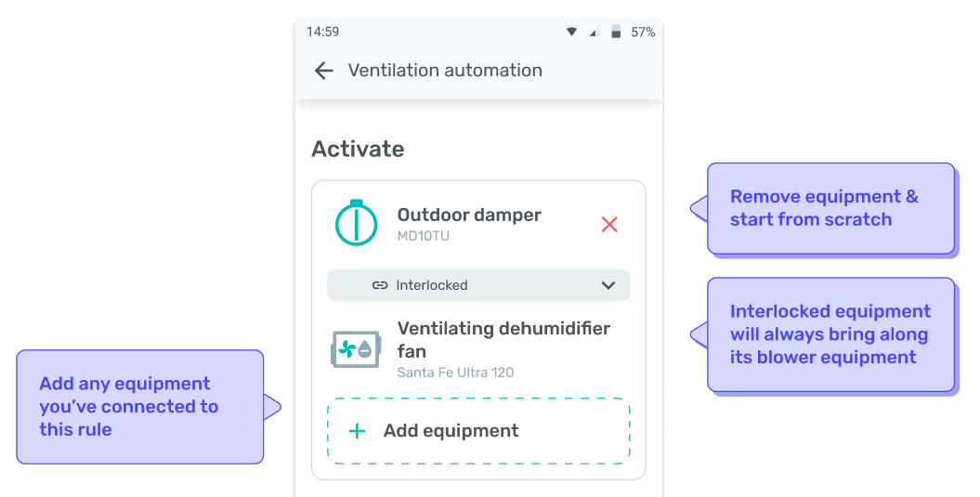Click the battery status icon

point(616,32)
